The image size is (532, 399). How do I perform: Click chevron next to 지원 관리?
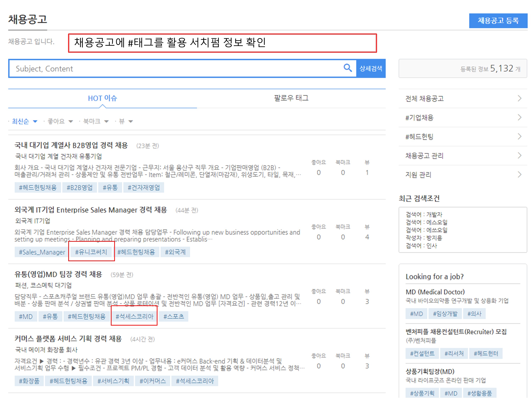[x=519, y=175]
